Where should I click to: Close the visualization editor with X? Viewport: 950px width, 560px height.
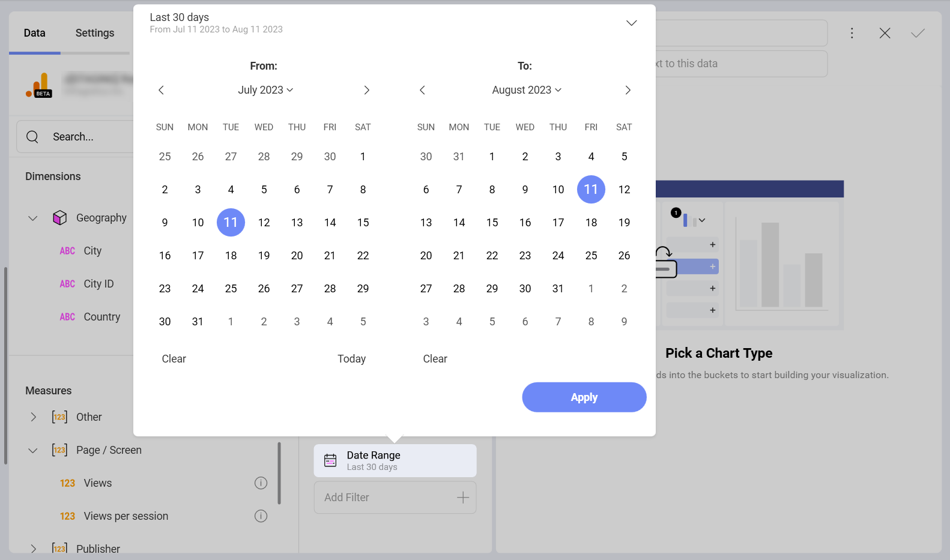point(885,33)
